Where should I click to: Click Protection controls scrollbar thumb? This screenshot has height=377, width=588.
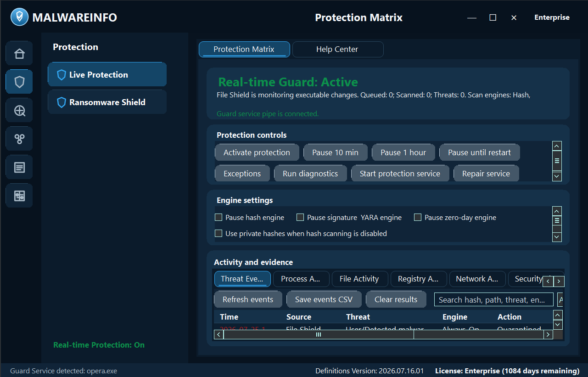coord(557,161)
